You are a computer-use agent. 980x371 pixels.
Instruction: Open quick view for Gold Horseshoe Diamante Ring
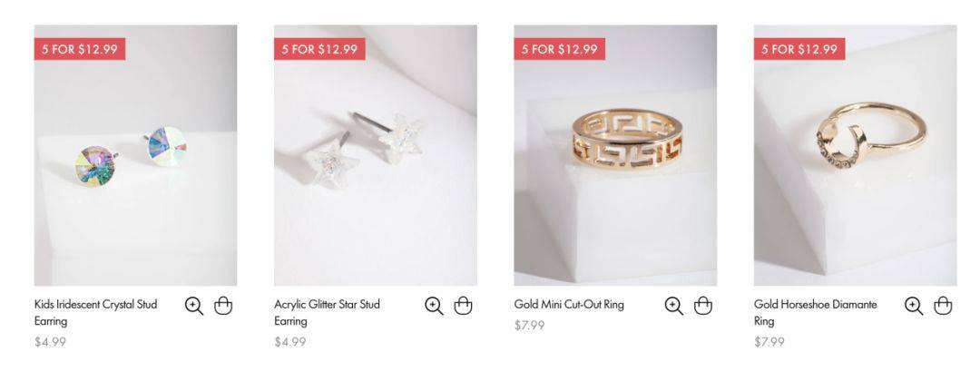pyautogui.click(x=914, y=306)
